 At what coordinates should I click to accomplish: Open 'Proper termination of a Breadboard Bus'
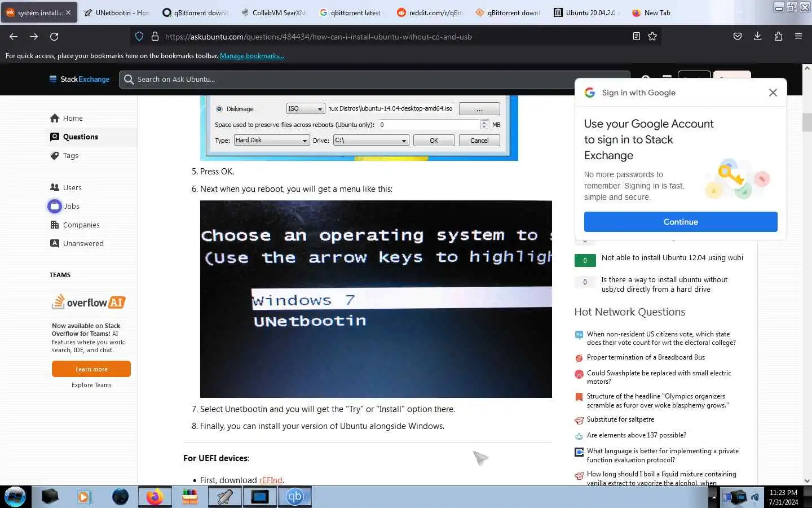click(646, 357)
